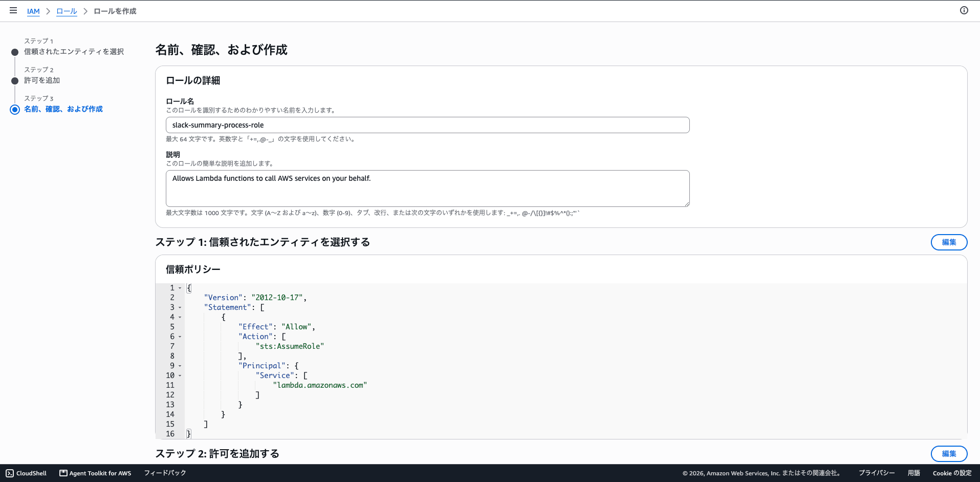Click line number 16 in the editor
This screenshot has height=482, width=980.
170,434
